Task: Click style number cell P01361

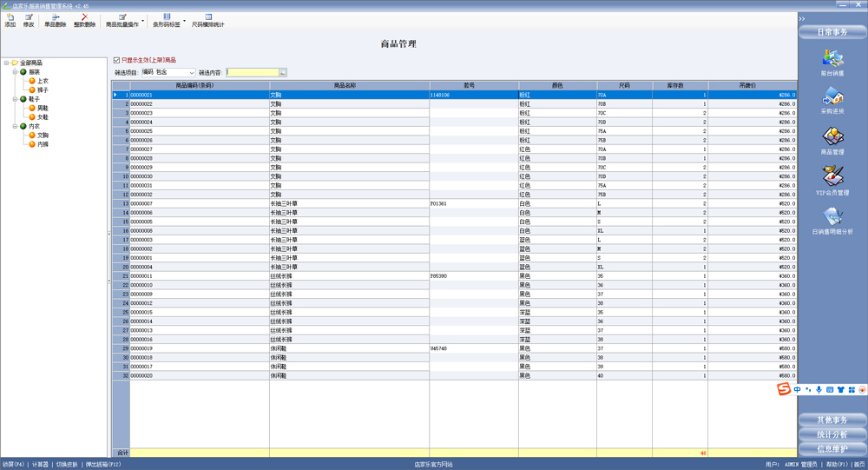Action: pyautogui.click(x=474, y=203)
